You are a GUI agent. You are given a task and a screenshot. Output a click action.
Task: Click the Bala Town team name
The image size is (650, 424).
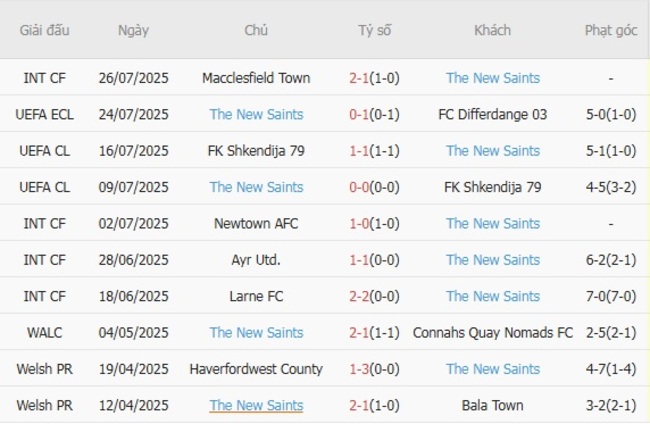pos(493,405)
